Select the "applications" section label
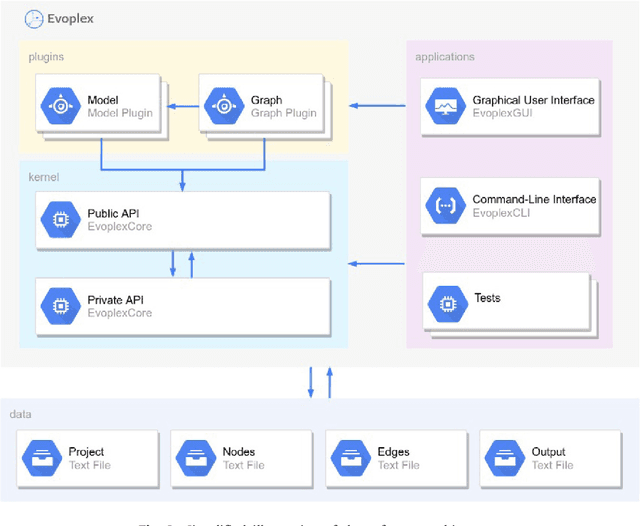This screenshot has width=640, height=526. coord(445,57)
